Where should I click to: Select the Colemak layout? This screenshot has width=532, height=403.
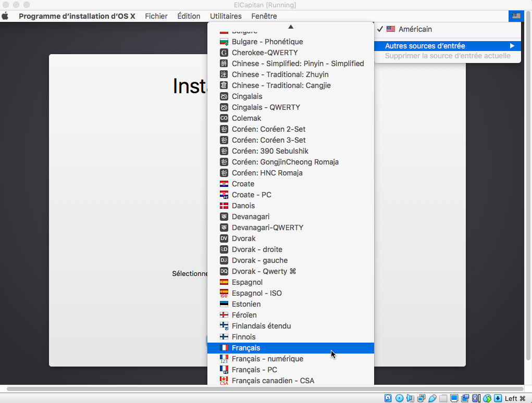coord(290,118)
